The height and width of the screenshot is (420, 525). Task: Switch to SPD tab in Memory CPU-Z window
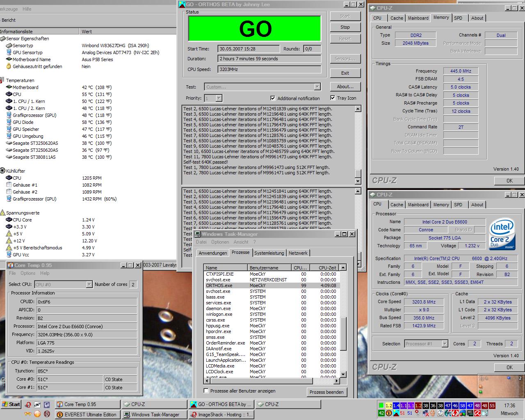tap(458, 18)
